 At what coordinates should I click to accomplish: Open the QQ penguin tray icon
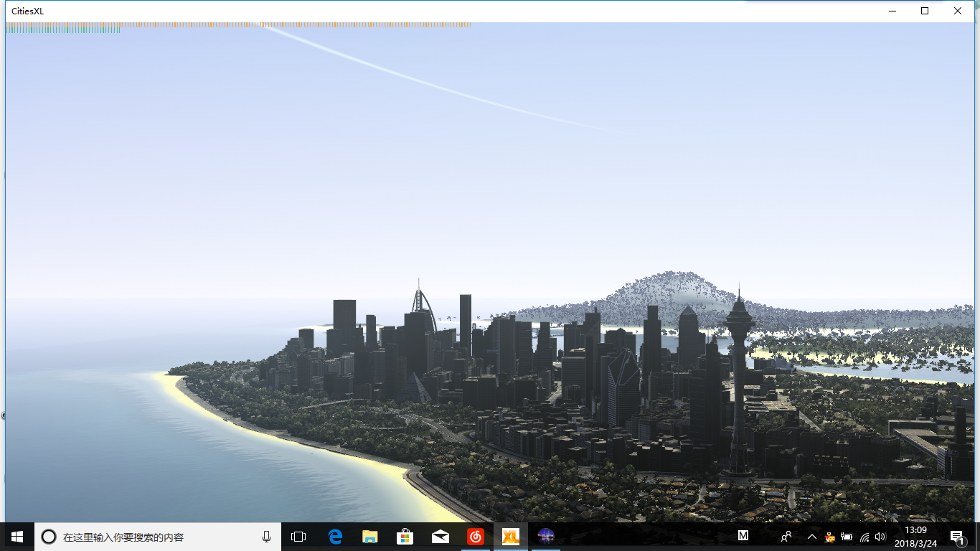pyautogui.click(x=830, y=537)
